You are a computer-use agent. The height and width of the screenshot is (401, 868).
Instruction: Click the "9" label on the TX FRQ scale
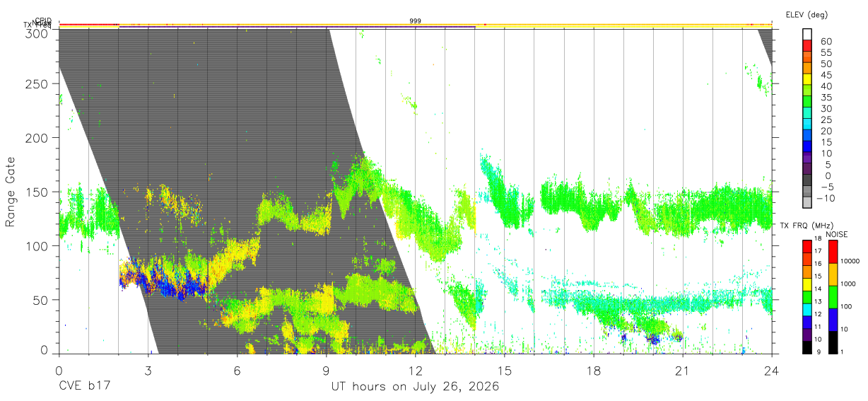[x=817, y=351]
